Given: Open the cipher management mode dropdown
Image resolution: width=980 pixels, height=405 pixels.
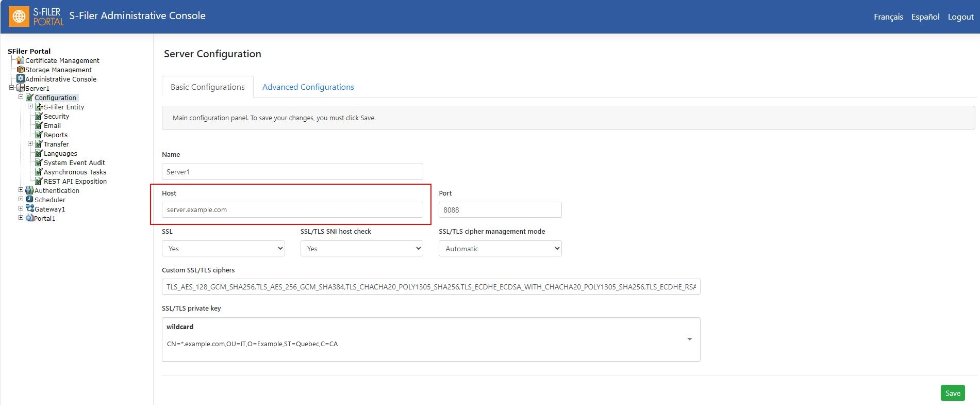Looking at the screenshot, I should point(500,249).
